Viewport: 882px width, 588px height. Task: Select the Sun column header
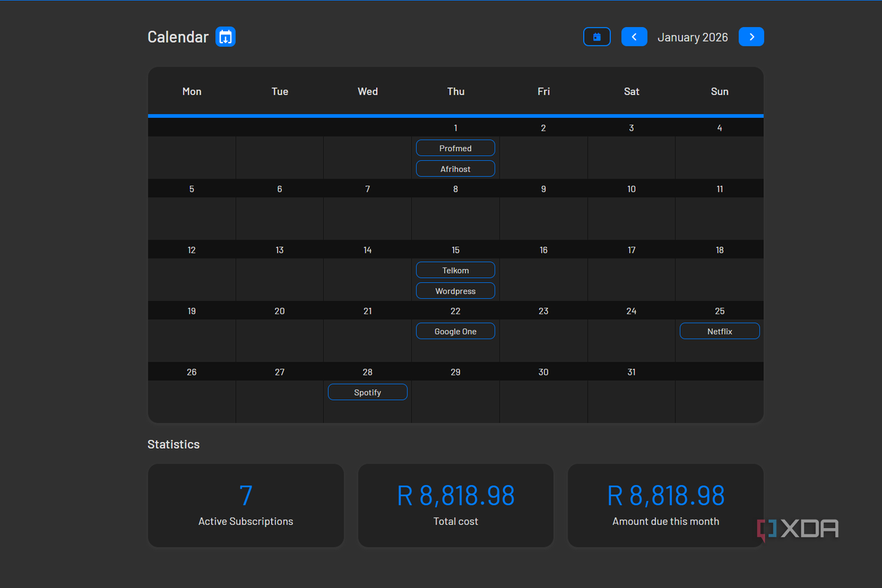point(720,91)
